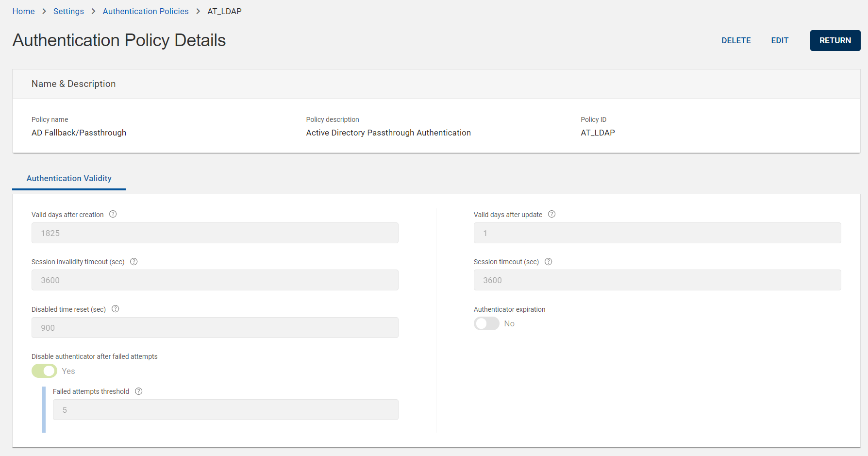This screenshot has width=868, height=456.
Task: Open help for Failed attempts threshold
Action: coord(138,391)
